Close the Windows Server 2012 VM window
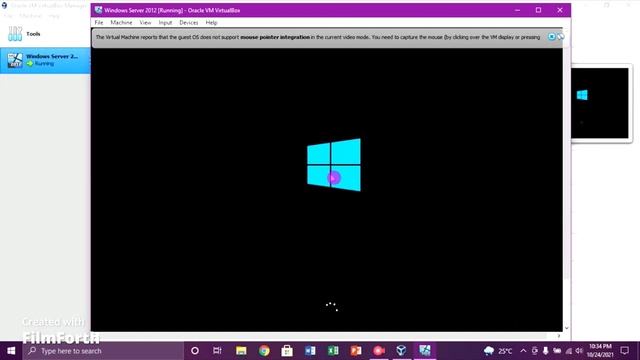The image size is (640, 360). [560, 10]
